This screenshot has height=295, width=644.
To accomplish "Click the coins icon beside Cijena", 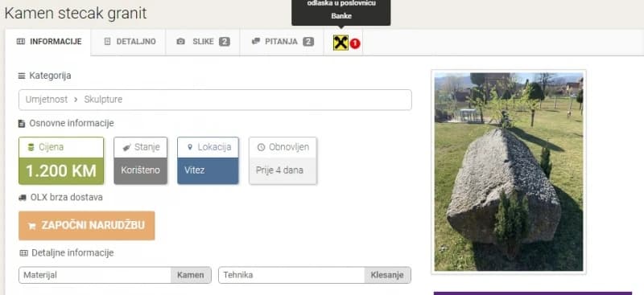I will [x=31, y=147].
